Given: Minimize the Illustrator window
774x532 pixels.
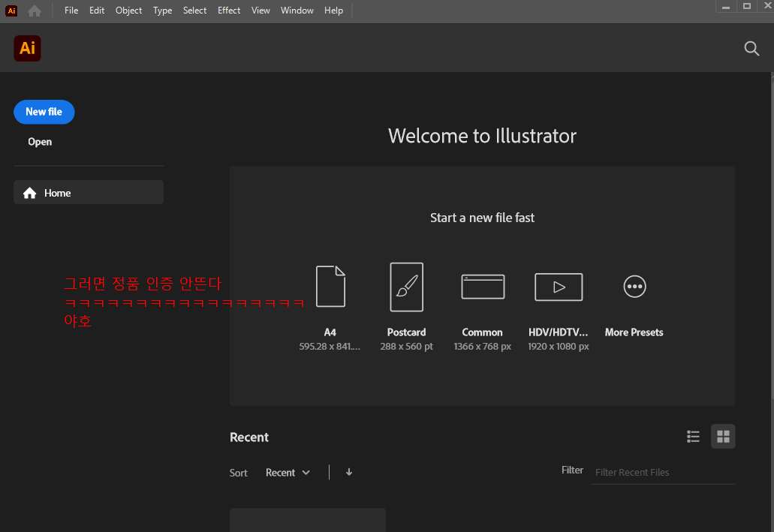Looking at the screenshot, I should pos(726,6).
